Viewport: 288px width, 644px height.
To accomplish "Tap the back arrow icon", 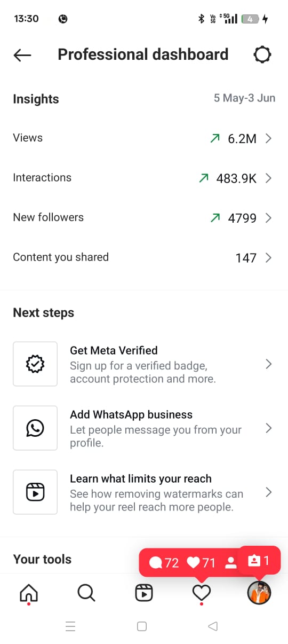I will click(22, 54).
